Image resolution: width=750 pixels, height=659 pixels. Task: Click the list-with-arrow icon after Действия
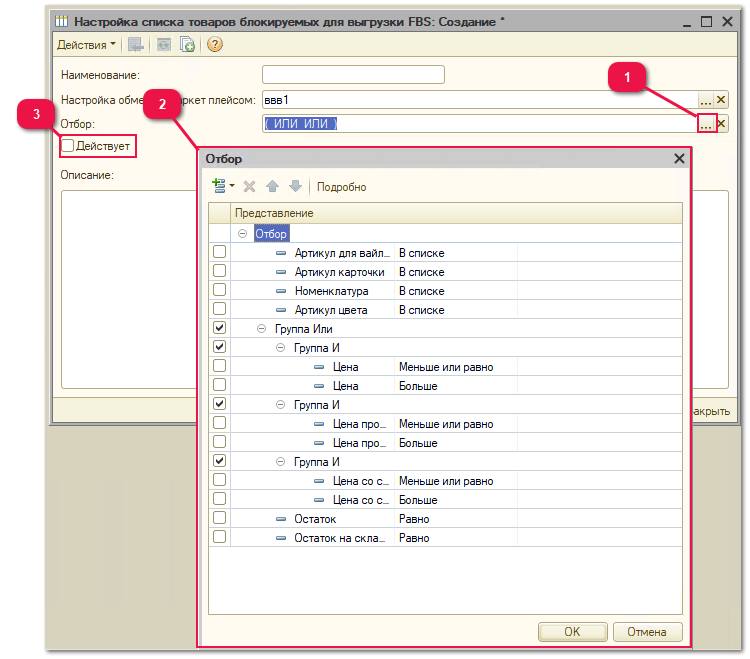136,44
